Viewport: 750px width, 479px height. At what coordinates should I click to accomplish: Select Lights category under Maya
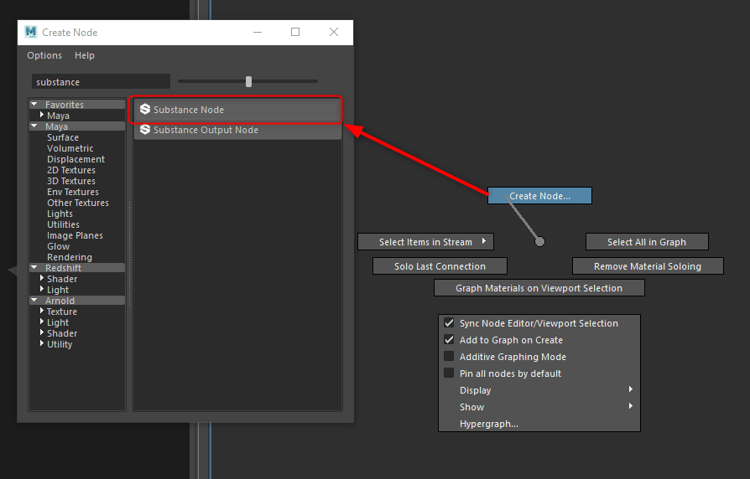(x=60, y=213)
